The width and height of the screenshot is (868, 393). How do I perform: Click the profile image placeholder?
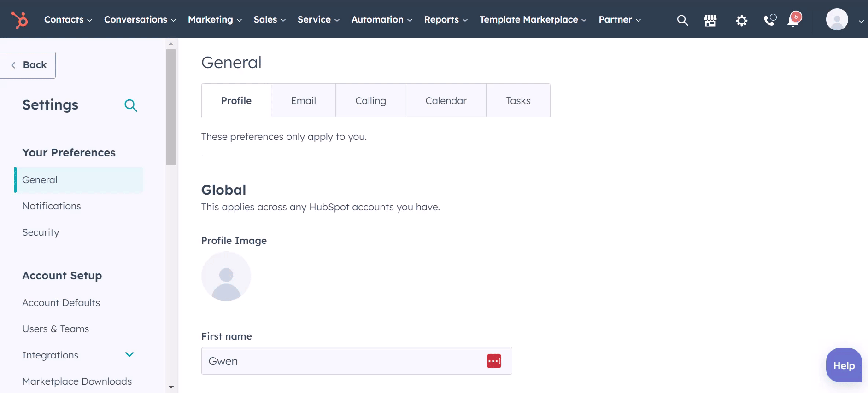point(226,276)
